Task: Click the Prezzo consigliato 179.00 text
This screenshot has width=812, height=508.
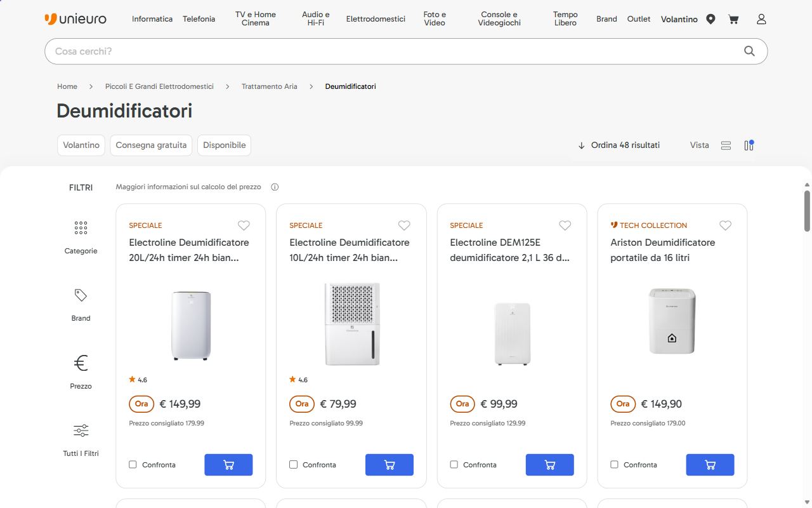Action: pyautogui.click(x=648, y=424)
